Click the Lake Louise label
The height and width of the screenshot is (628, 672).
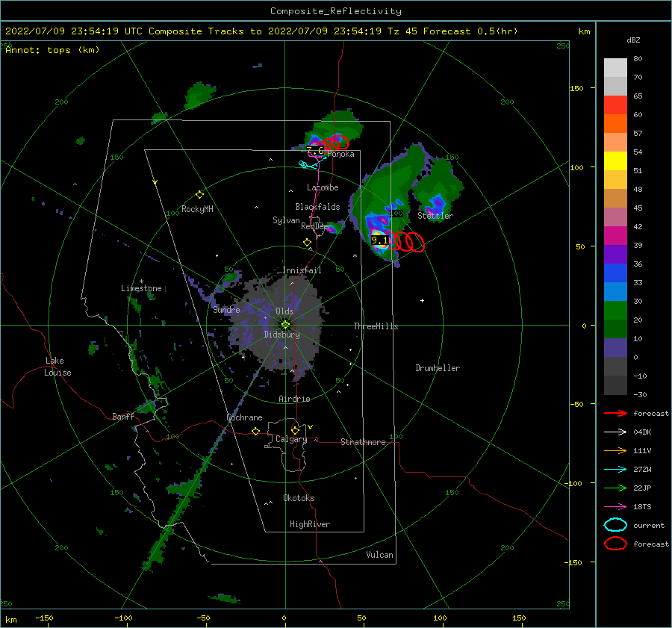[x=57, y=367]
